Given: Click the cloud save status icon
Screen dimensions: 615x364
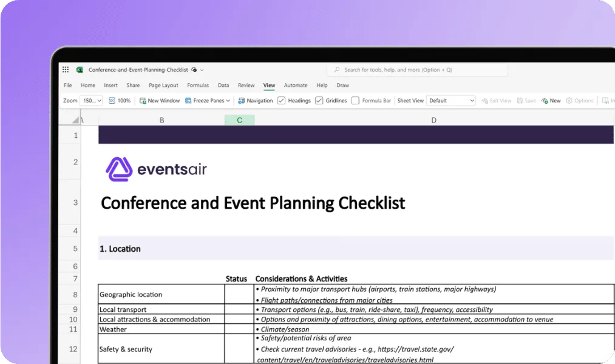Looking at the screenshot, I should (x=194, y=70).
